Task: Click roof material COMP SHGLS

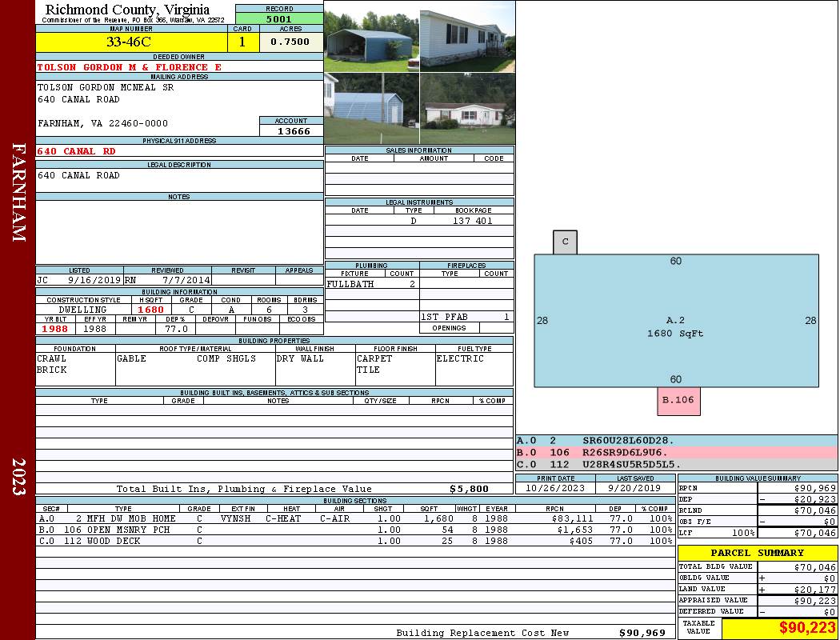Action: (226, 358)
